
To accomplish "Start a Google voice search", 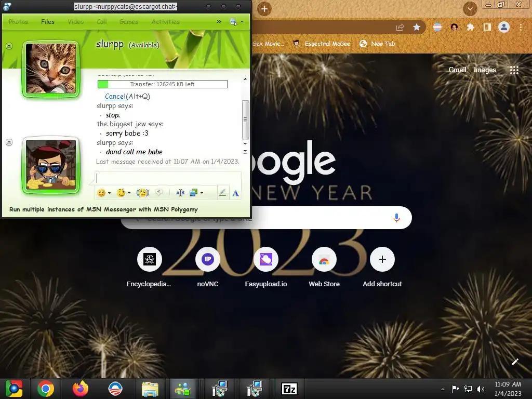I will (396, 218).
